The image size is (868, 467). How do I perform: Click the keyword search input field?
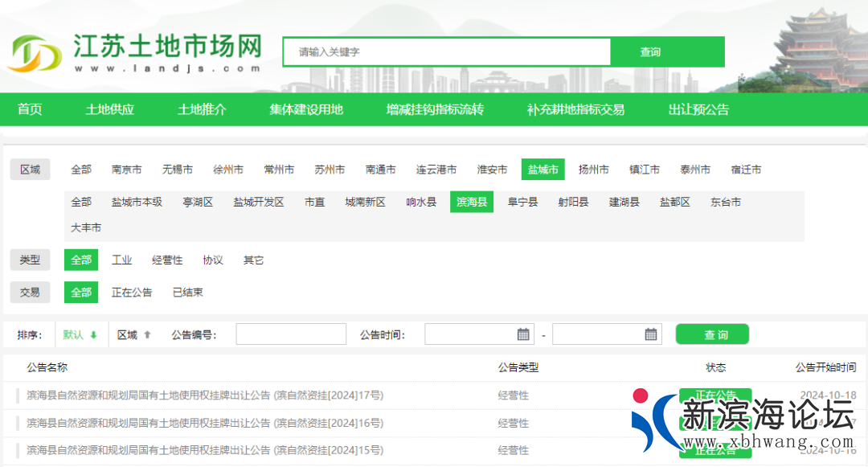447,52
